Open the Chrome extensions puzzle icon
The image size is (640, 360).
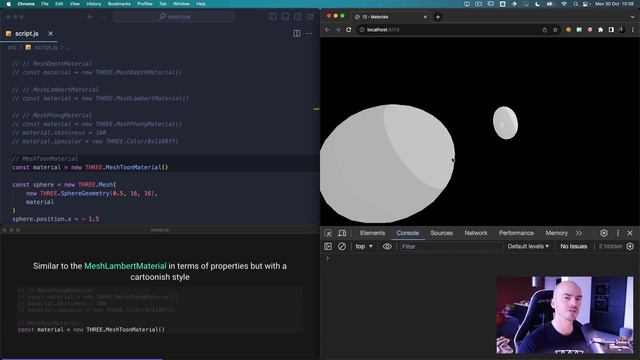pos(600,30)
